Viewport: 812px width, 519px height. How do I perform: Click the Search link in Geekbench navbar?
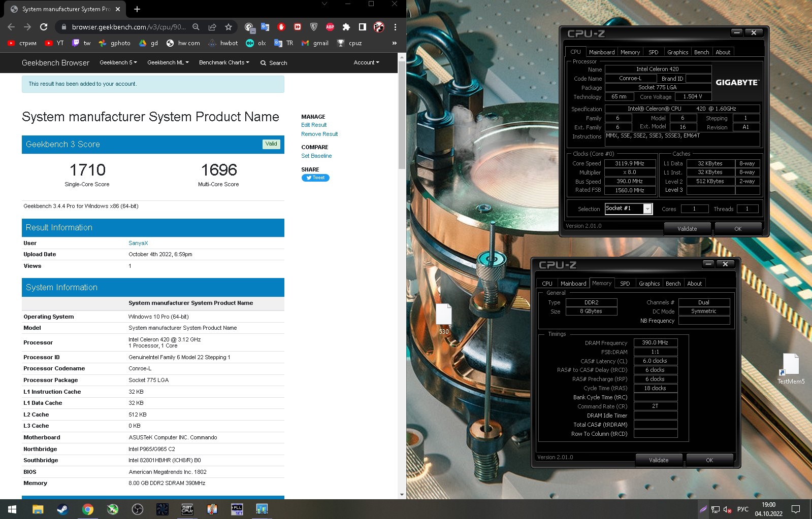pos(274,63)
